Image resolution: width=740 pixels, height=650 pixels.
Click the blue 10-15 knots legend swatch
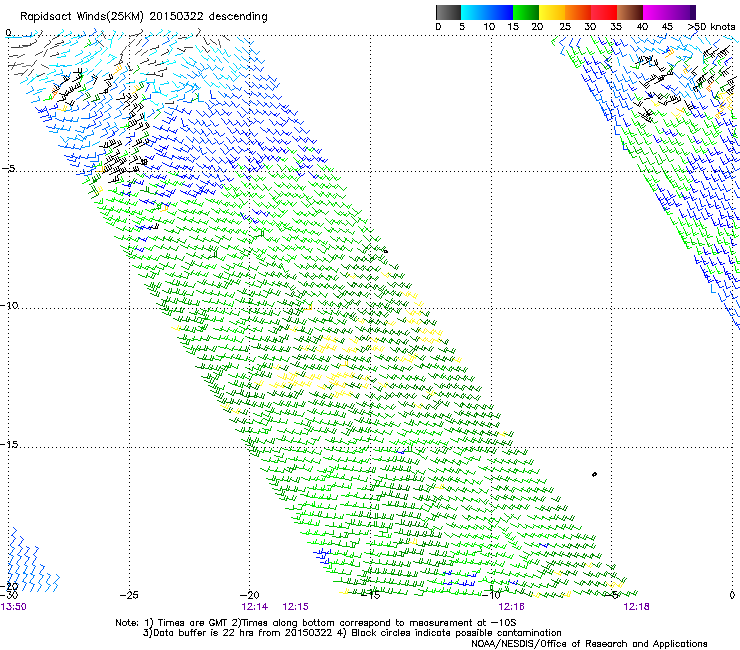(x=500, y=12)
